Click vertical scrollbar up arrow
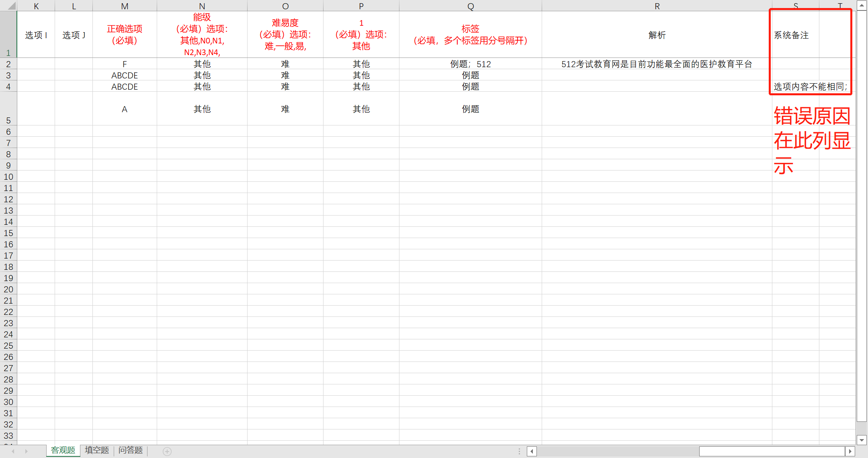868x458 pixels. tap(862, 6)
